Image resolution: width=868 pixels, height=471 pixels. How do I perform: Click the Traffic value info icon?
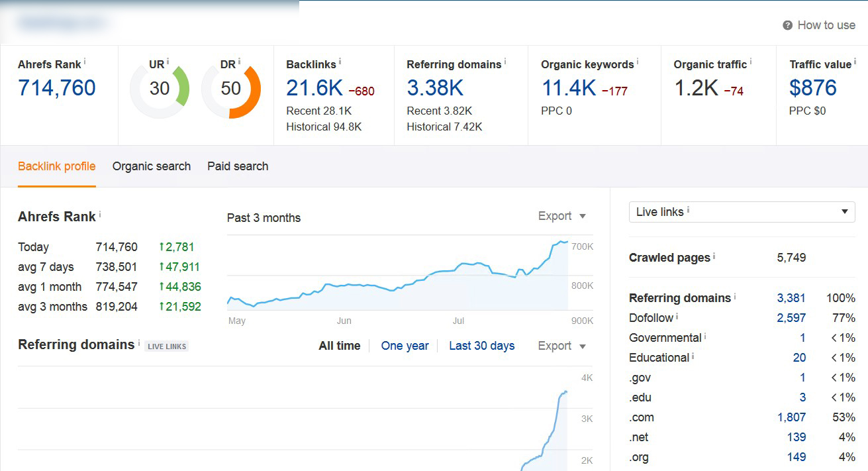[855, 61]
